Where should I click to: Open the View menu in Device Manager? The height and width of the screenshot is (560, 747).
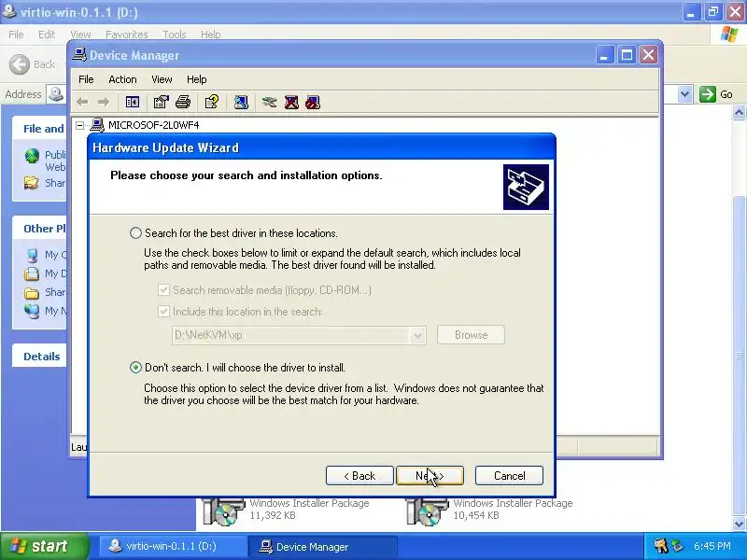tap(162, 79)
